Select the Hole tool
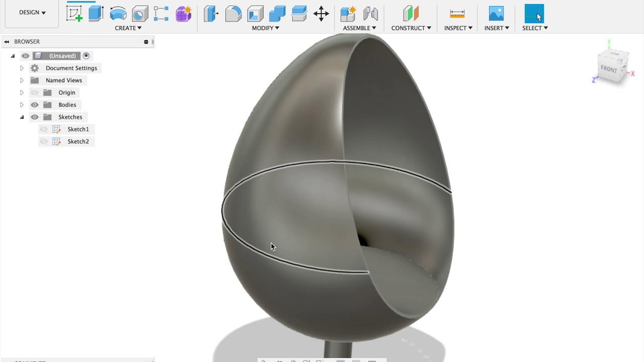 coord(140,14)
